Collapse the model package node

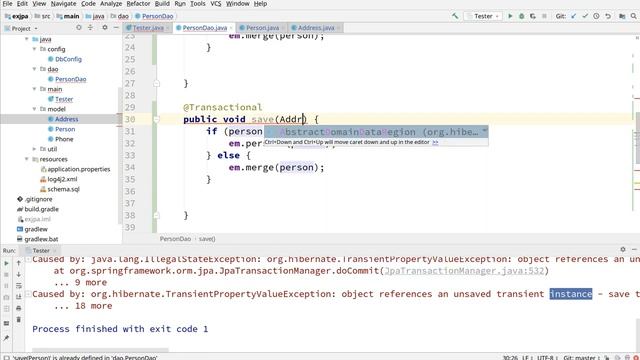[35, 109]
